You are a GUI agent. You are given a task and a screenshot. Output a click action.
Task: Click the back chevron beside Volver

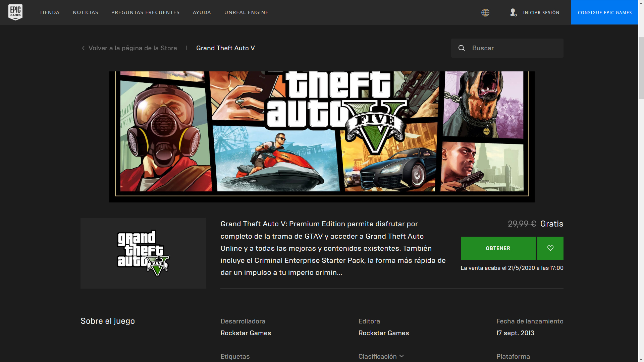tap(83, 48)
